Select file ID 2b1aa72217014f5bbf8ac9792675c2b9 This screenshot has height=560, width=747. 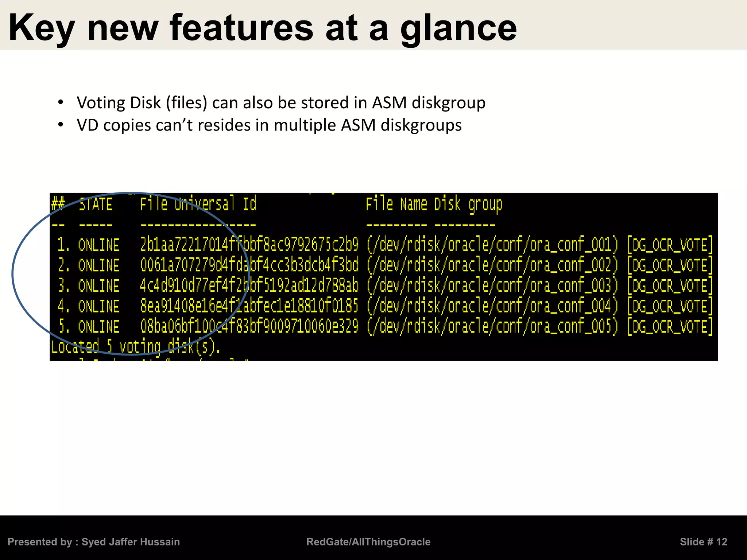pyautogui.click(x=249, y=245)
